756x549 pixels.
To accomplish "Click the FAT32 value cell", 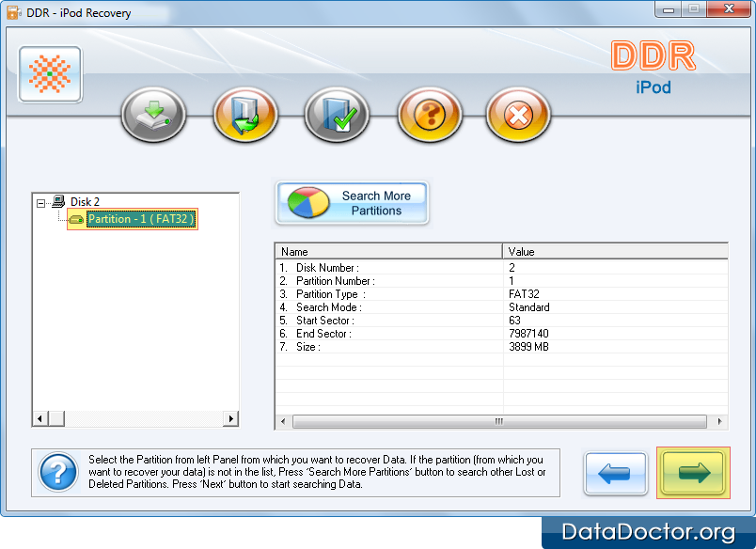I will pyautogui.click(x=524, y=294).
